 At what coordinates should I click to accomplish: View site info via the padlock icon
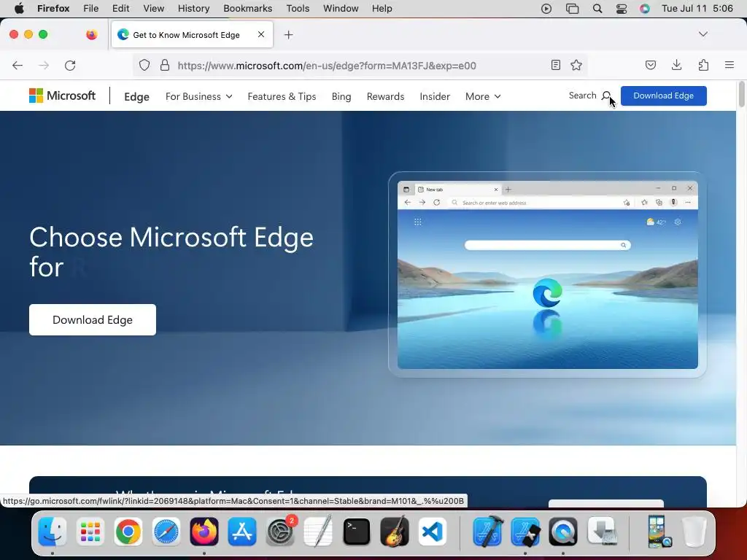tap(165, 65)
